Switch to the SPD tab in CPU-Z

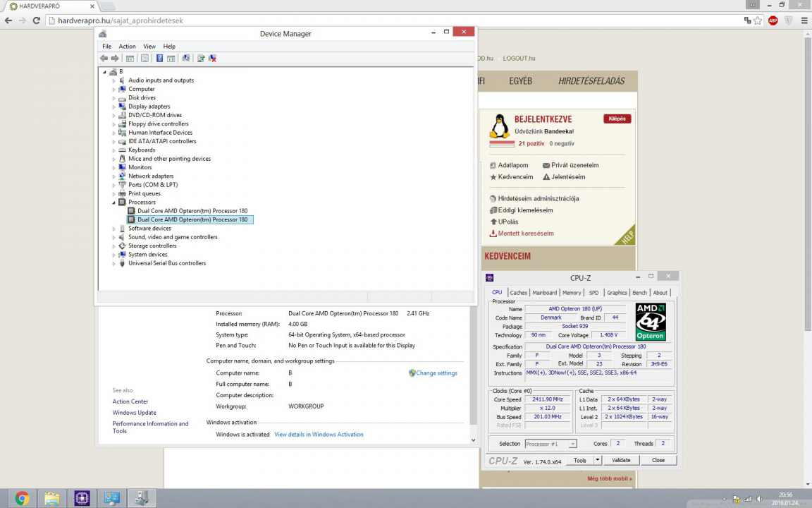(x=594, y=293)
